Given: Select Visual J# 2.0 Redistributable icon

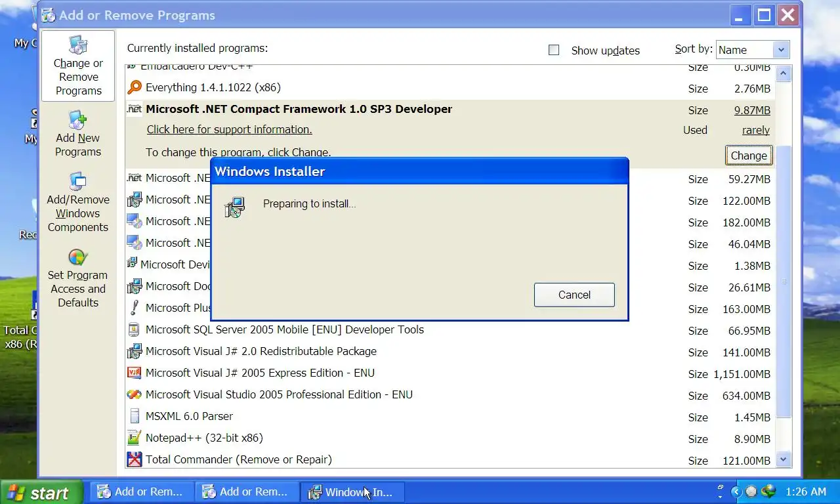Looking at the screenshot, I should (x=134, y=351).
